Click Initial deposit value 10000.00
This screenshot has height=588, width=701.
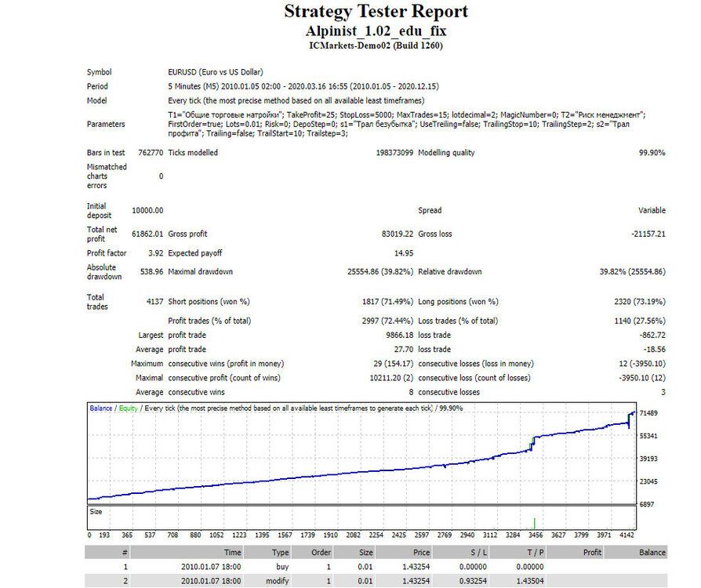click(x=147, y=211)
